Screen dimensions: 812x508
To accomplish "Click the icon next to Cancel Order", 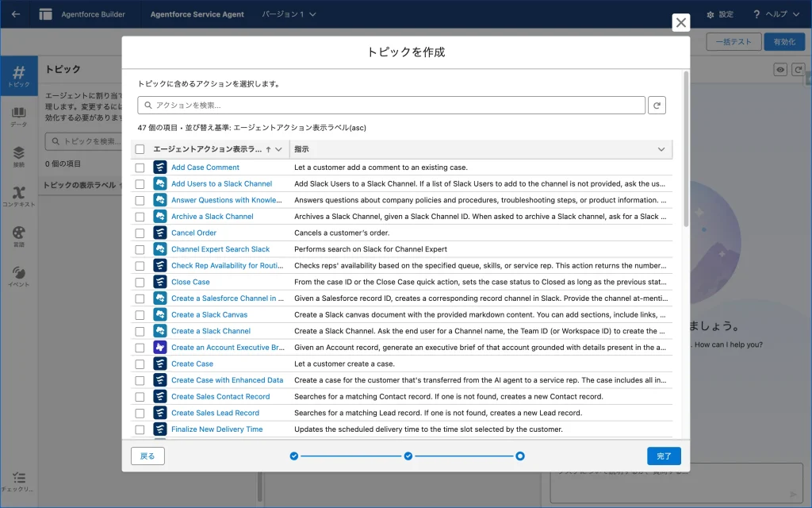I will 160,233.
